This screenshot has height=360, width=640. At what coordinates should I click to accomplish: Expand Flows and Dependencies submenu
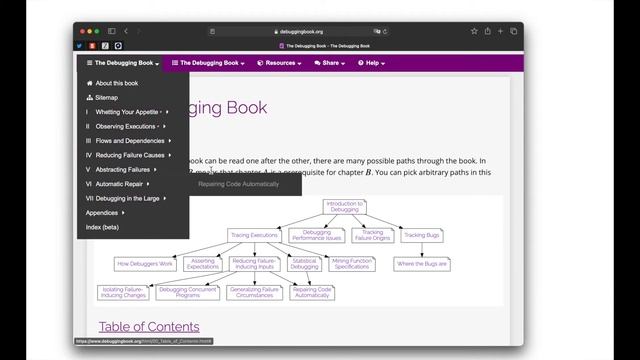coord(129,141)
